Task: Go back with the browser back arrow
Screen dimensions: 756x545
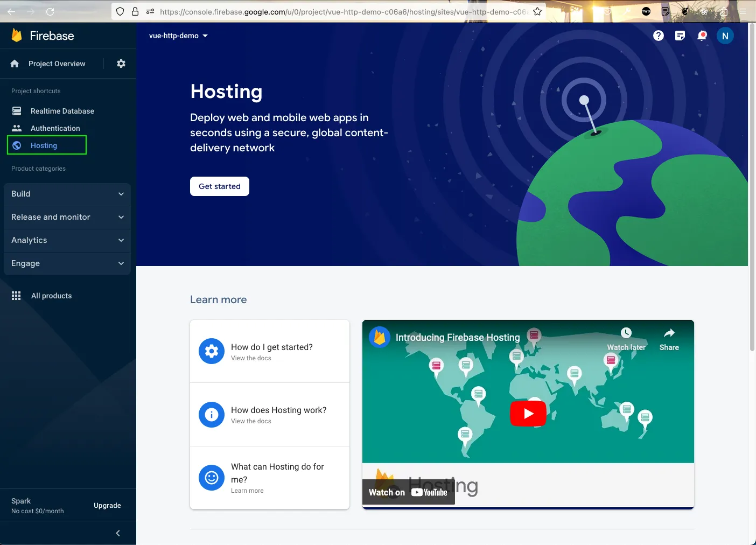Action: coord(11,11)
